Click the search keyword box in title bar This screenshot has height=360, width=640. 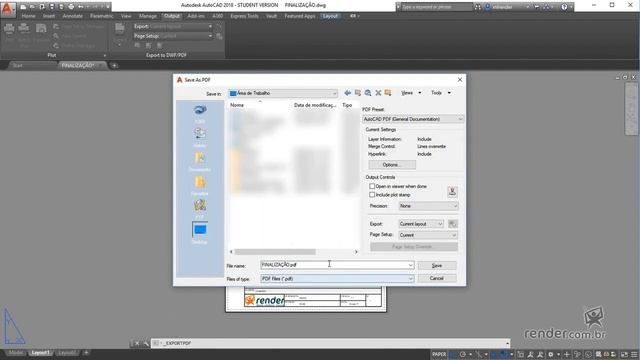pyautogui.click(x=436, y=7)
